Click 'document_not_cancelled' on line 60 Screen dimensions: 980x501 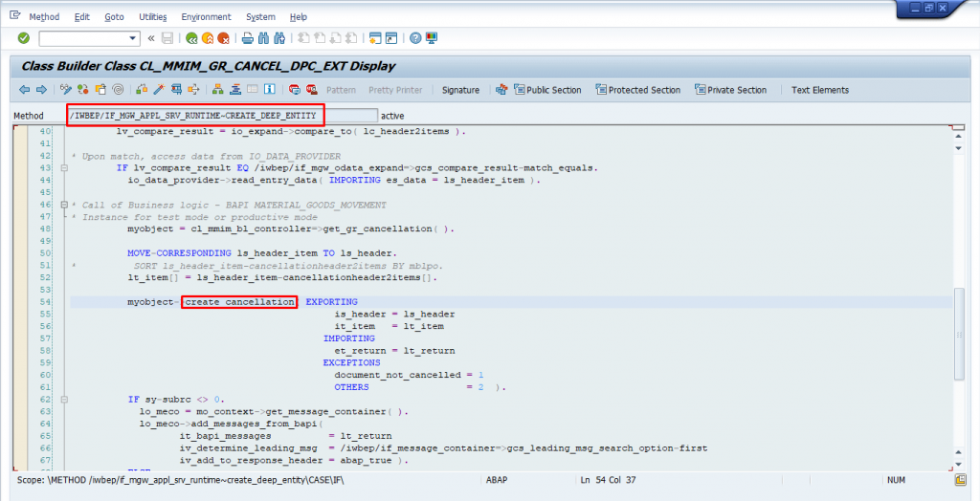[x=397, y=375]
